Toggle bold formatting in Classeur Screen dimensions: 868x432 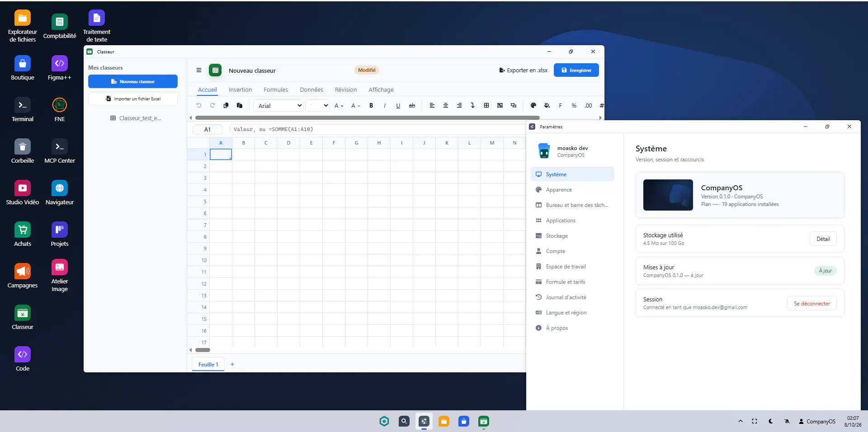[x=371, y=105]
